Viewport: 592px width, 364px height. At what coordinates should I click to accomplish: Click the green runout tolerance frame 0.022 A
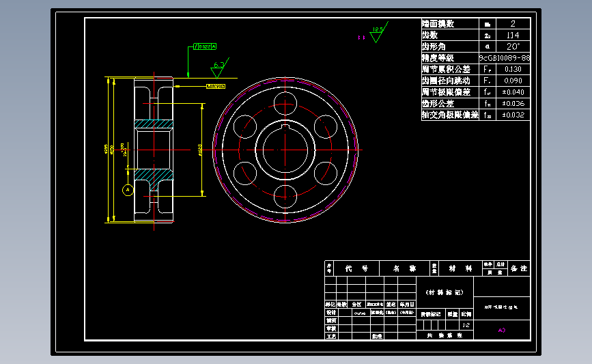point(205,46)
